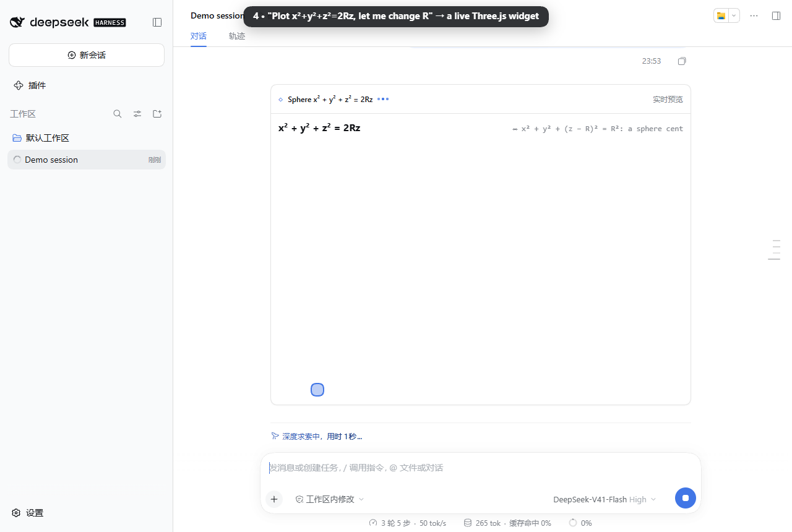Expand the 深度求索中 thinking status
The width and height of the screenshot is (792, 532).
[x=316, y=436]
